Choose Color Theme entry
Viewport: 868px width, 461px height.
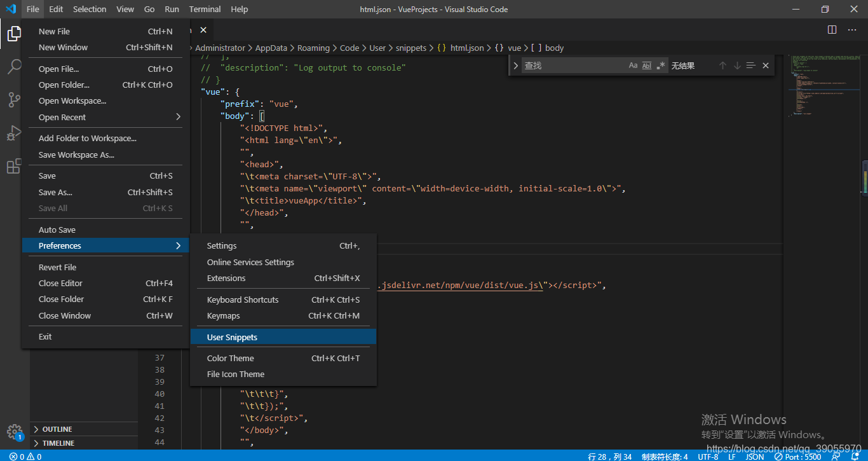point(283,358)
